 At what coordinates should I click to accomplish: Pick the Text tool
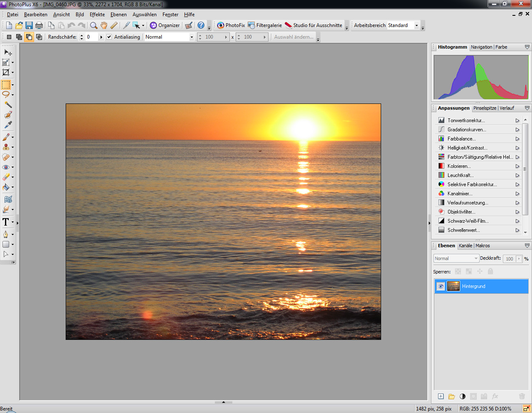tap(6, 222)
